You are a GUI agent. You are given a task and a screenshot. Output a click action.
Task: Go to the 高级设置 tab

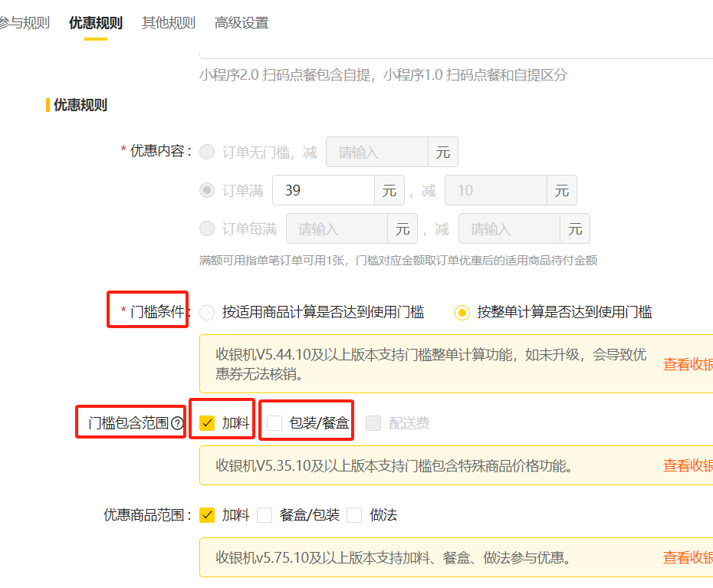tap(242, 23)
